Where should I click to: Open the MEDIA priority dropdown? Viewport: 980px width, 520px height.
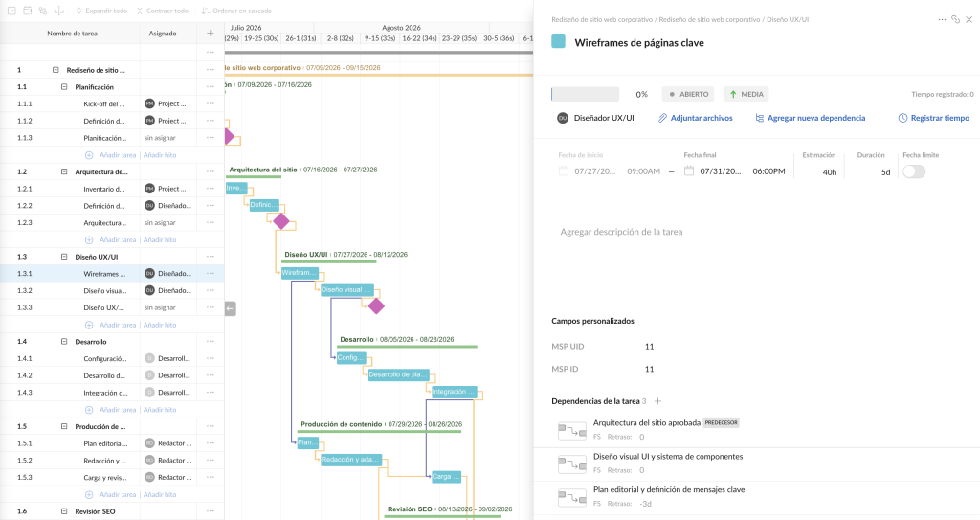(746, 94)
